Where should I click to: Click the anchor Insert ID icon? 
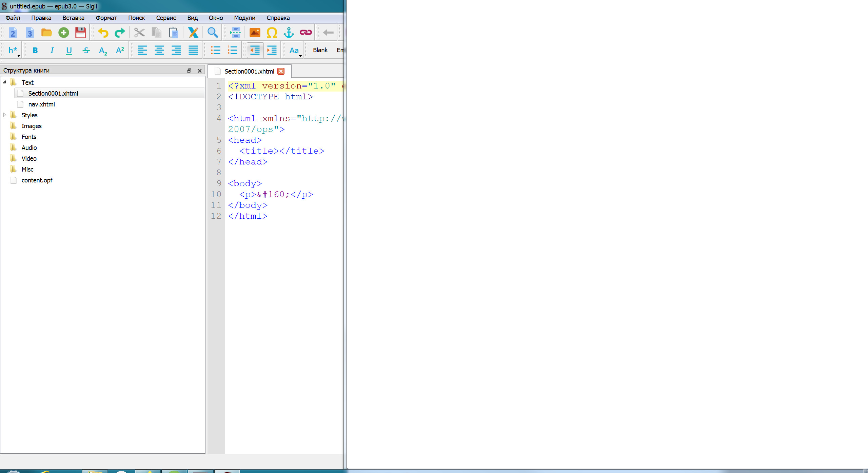pyautogui.click(x=289, y=33)
